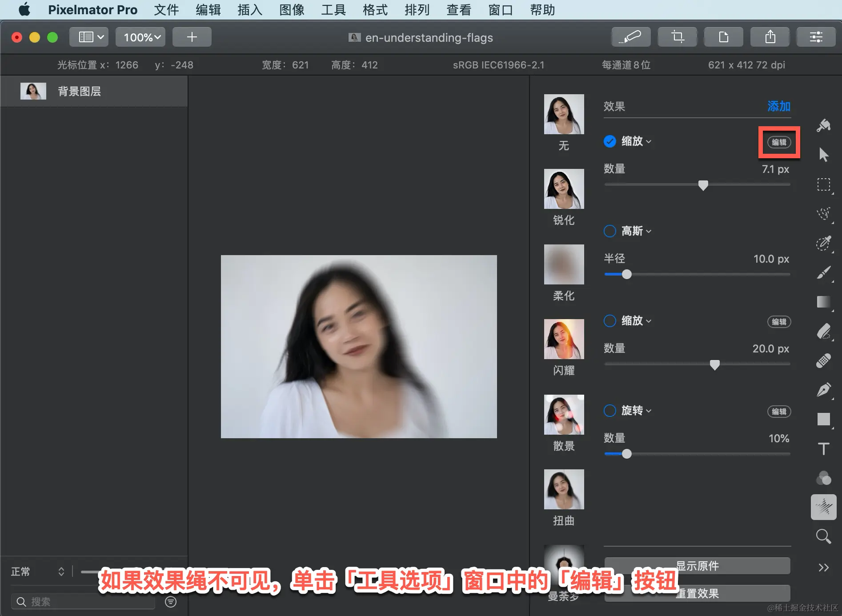Viewport: 842px width, 616px height.
Task: Select the Style tool (paint roller icon)
Action: pos(823,126)
